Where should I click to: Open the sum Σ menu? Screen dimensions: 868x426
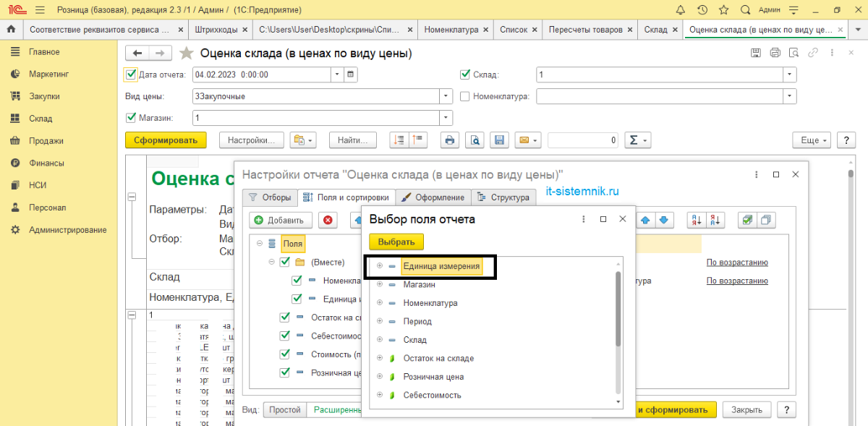(637, 140)
